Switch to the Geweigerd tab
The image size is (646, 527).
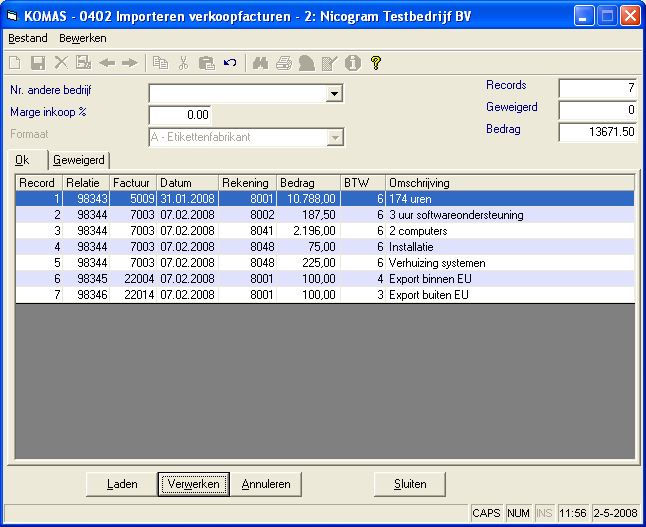click(x=79, y=160)
